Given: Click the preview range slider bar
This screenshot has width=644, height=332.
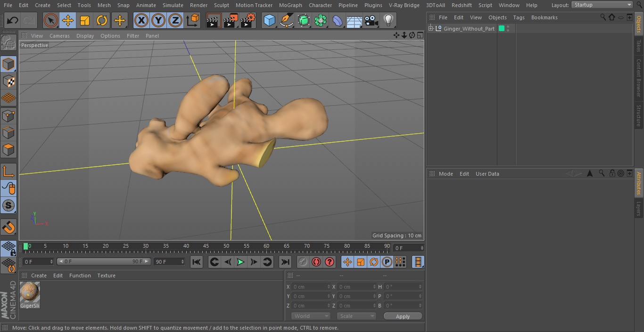Looking at the screenshot, I should coord(104,261).
